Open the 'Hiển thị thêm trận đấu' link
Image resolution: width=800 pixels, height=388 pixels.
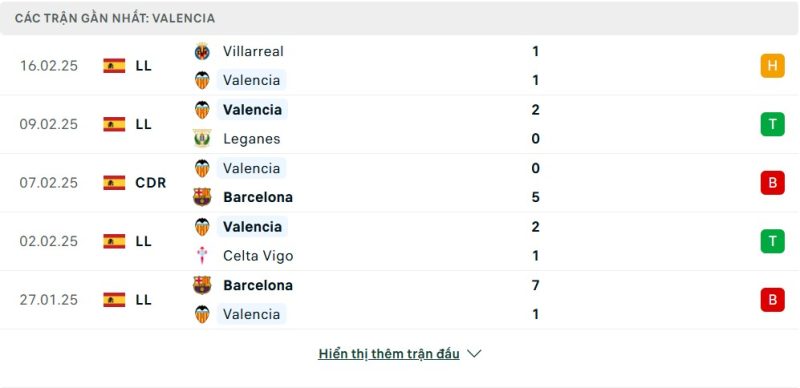click(389, 354)
